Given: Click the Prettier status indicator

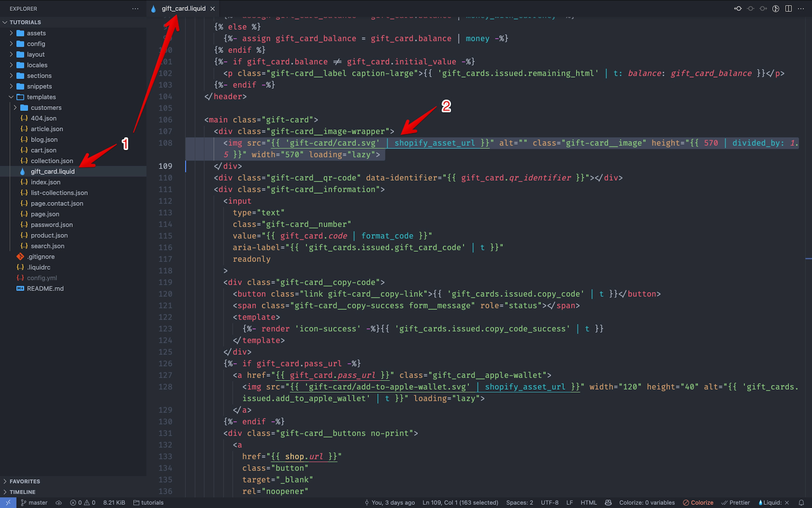Looking at the screenshot, I should coord(736,503).
